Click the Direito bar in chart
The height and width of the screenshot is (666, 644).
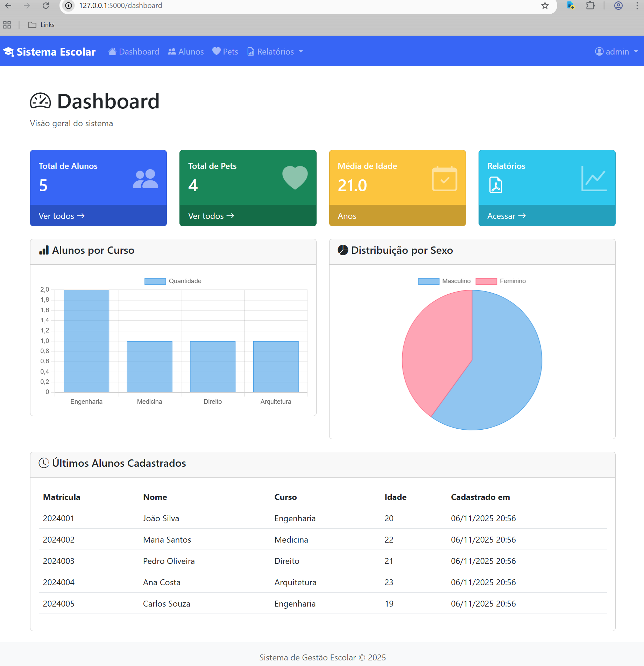[213, 367]
